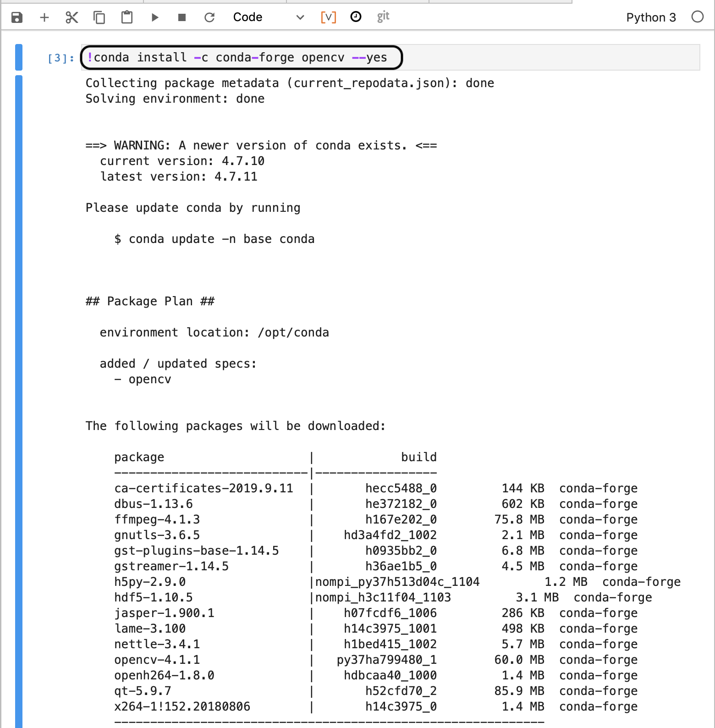Run the selected cell with the play icon

[x=155, y=17]
